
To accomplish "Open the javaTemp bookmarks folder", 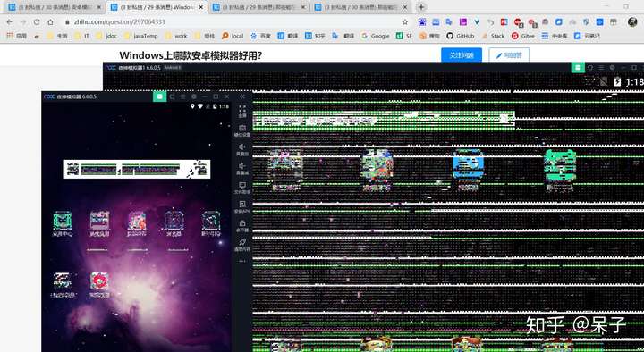I will click(x=141, y=36).
